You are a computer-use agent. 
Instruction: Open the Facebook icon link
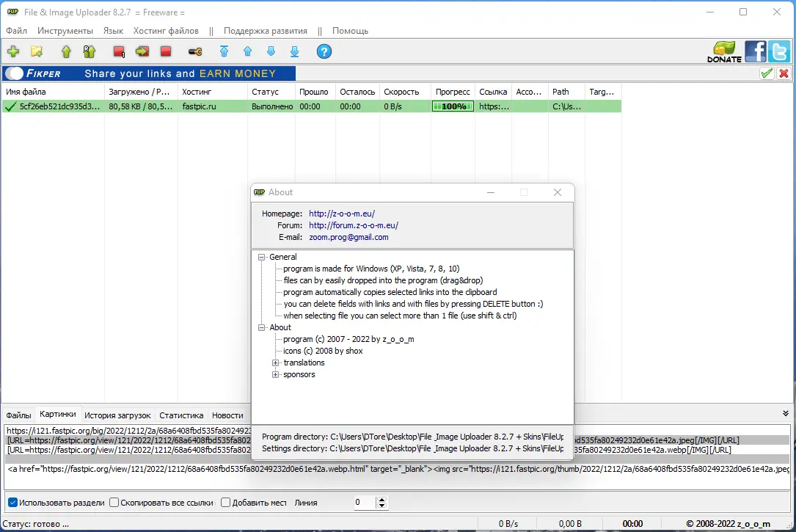pos(756,52)
